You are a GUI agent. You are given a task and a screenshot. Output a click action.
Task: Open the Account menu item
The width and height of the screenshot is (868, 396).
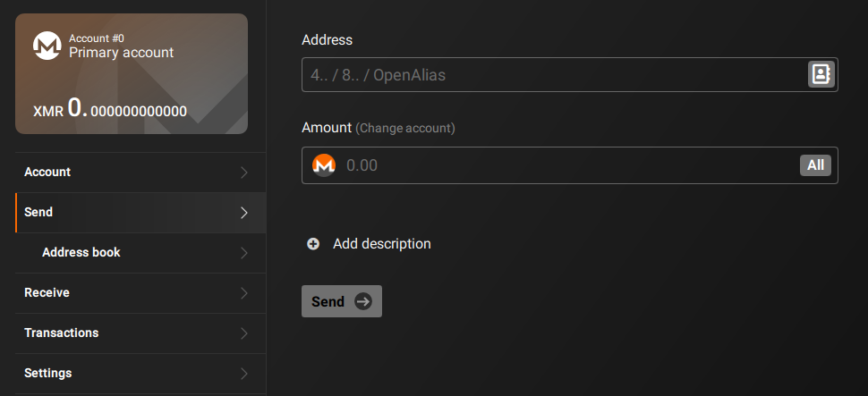coord(47,172)
